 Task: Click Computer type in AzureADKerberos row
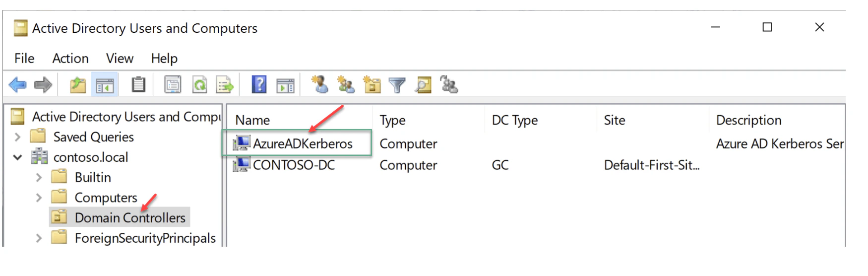[x=408, y=144]
